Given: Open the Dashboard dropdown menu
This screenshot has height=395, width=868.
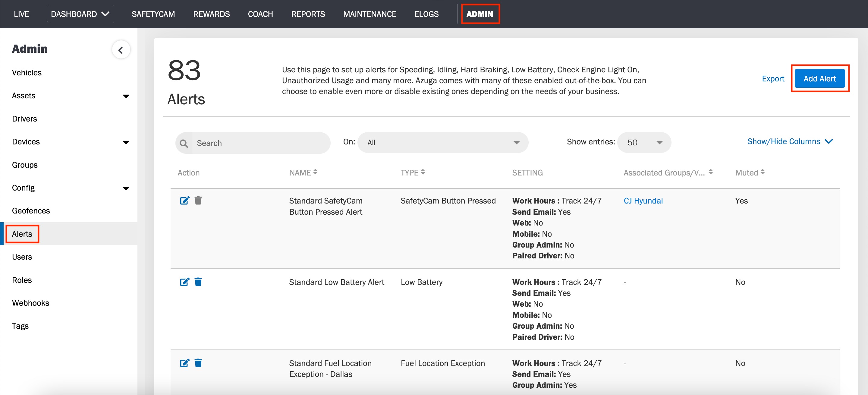Looking at the screenshot, I should click(80, 14).
